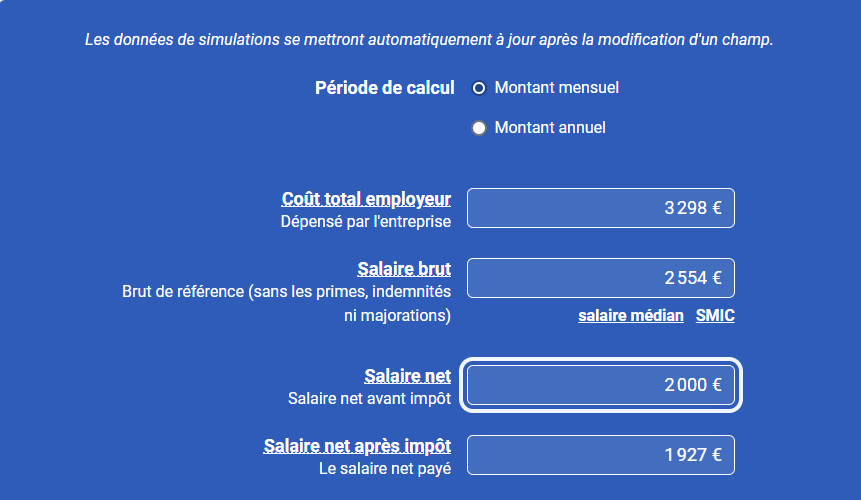861x500 pixels.
Task: Focus the Salaire net 2 000 € field
Action: (601, 385)
